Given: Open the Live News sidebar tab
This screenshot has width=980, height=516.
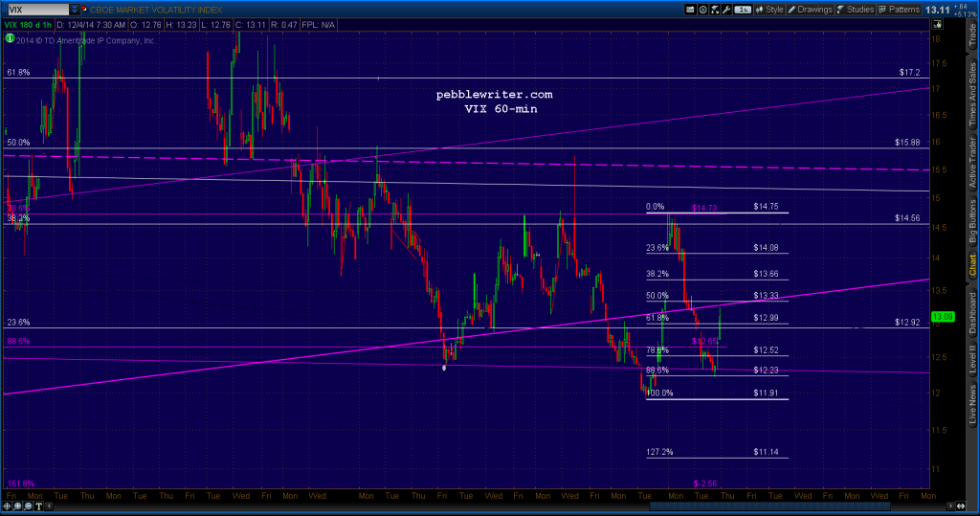Looking at the screenshot, I should click(x=972, y=405).
